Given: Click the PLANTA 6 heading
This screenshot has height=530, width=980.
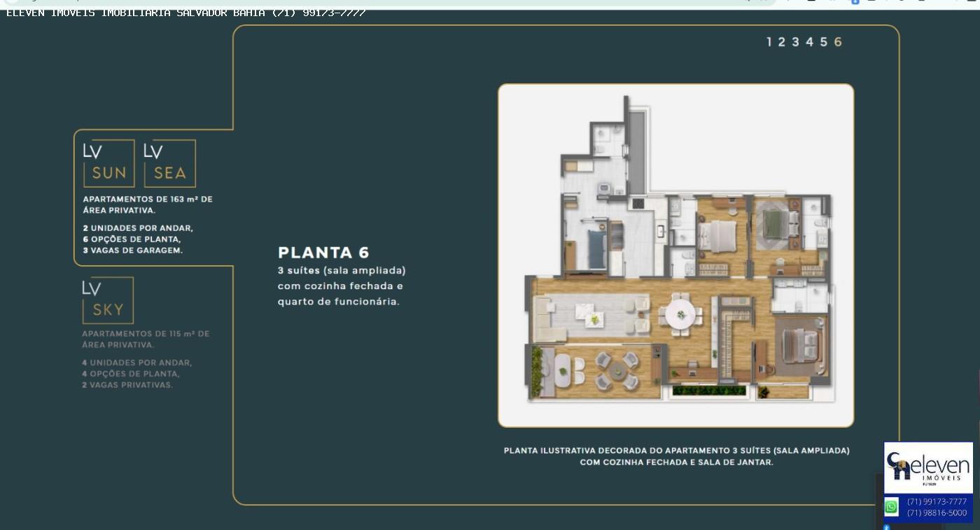Looking at the screenshot, I should pos(323,253).
